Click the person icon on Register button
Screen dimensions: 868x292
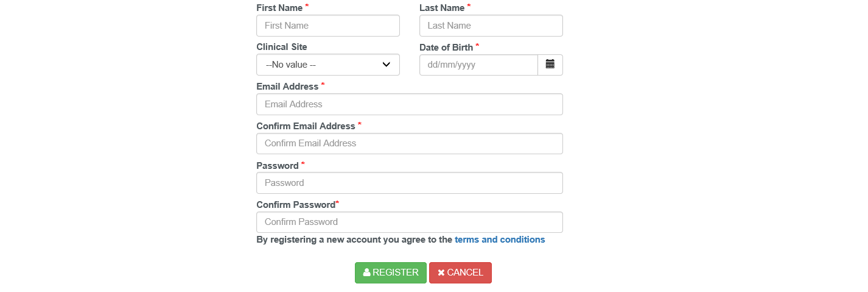coord(366,272)
